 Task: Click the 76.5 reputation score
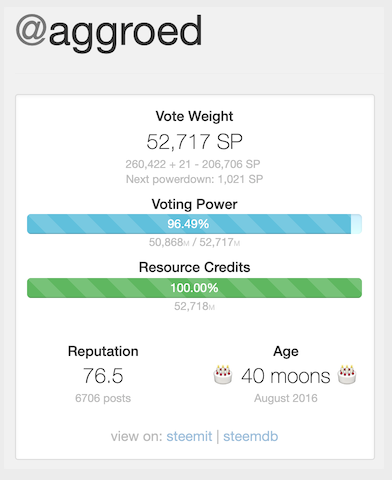tap(103, 376)
